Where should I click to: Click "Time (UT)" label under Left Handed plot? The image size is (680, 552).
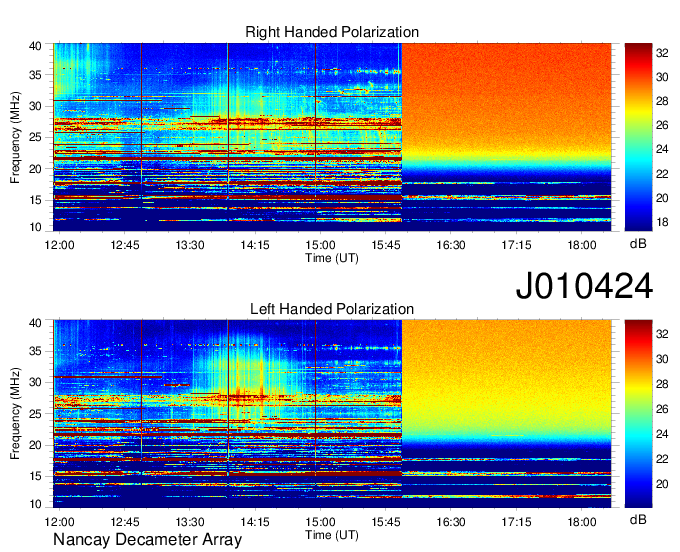pos(332,535)
